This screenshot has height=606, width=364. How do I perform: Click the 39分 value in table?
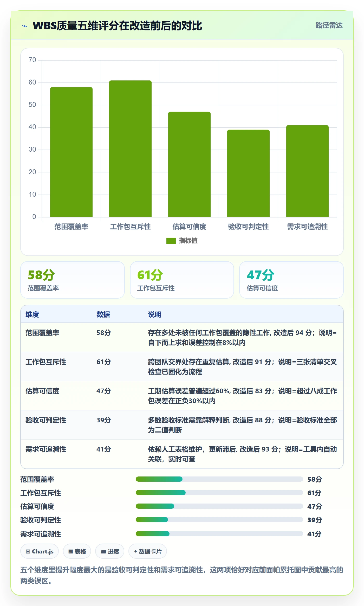click(x=104, y=420)
